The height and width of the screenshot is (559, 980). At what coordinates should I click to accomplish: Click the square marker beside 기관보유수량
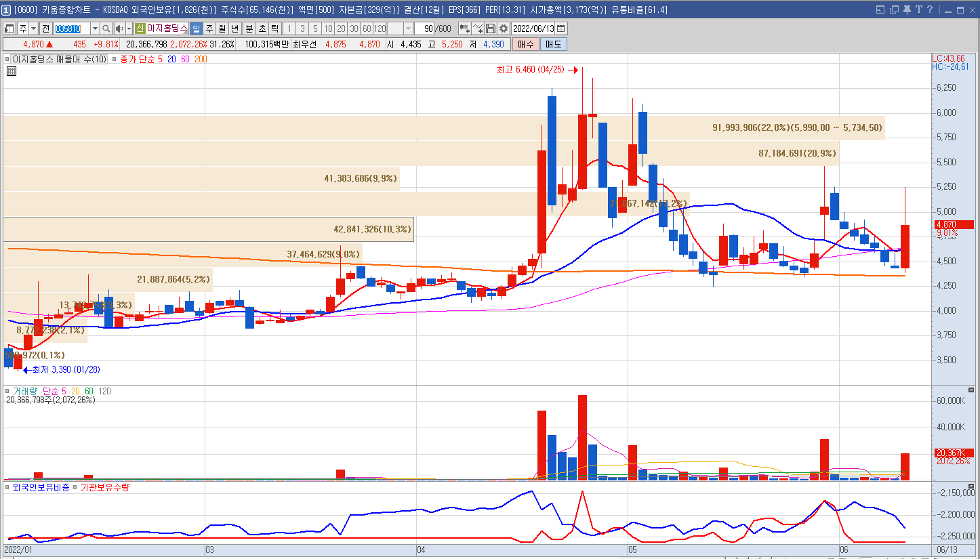(x=75, y=487)
